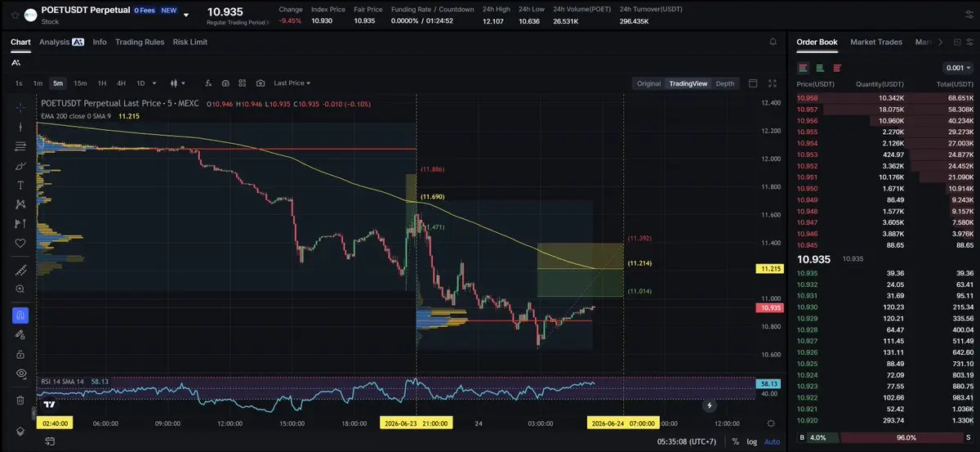Click bid price 10.935 in order book
Screen dimensions: 980x452
pyautogui.click(x=807, y=273)
